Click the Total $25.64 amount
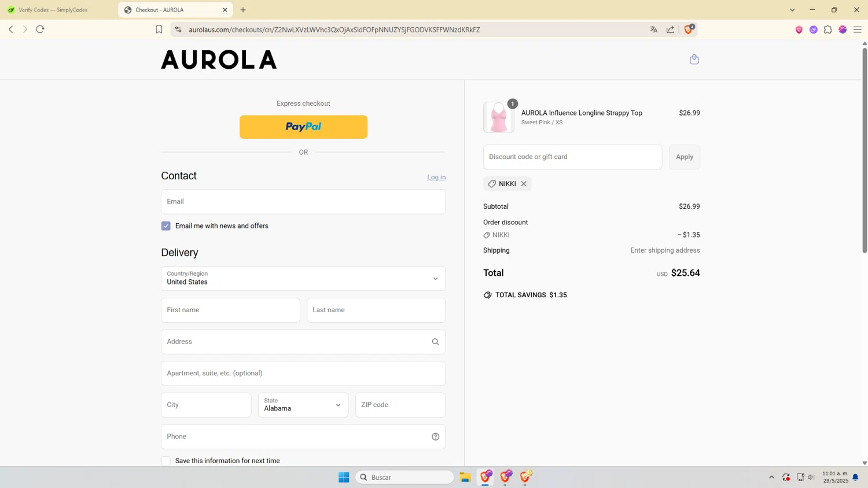The width and height of the screenshot is (868, 488). [685, 273]
